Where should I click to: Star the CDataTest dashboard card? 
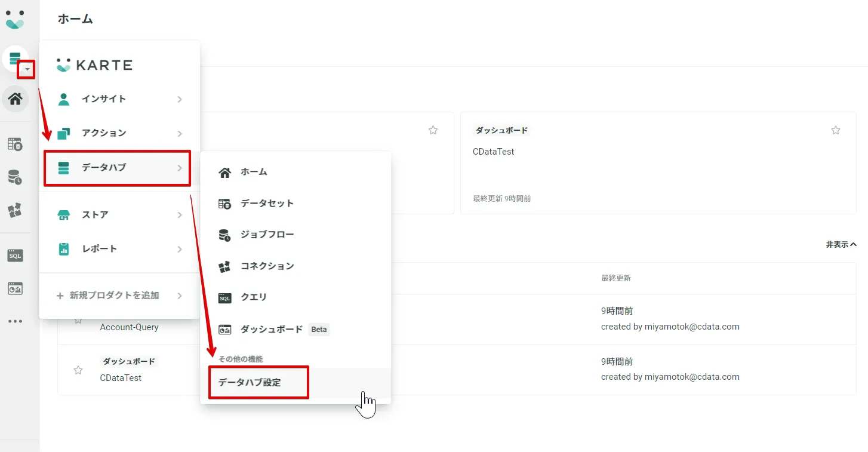click(835, 130)
